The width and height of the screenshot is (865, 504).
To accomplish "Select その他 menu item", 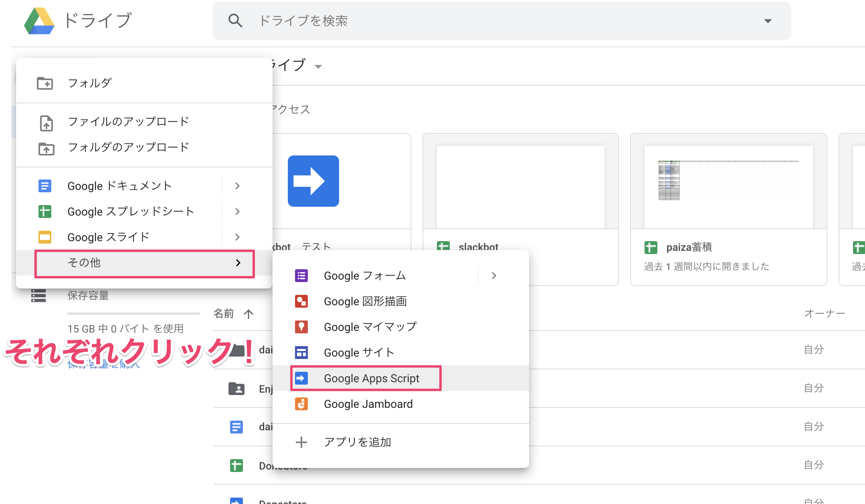I will click(144, 263).
